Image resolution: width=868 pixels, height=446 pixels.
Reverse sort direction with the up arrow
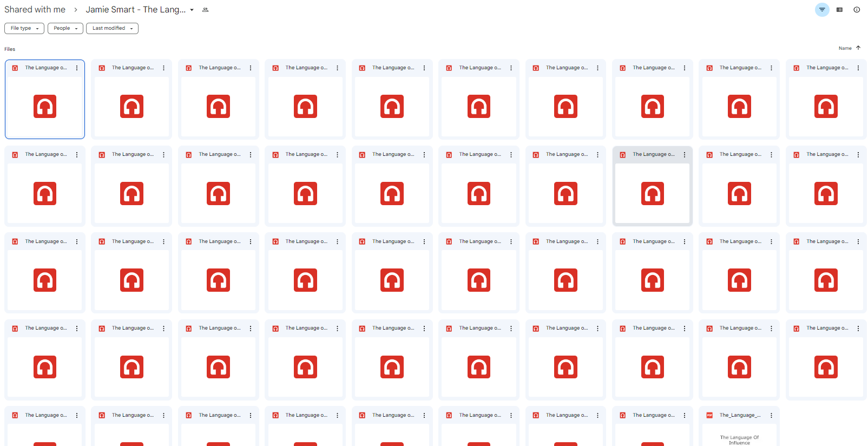click(858, 48)
